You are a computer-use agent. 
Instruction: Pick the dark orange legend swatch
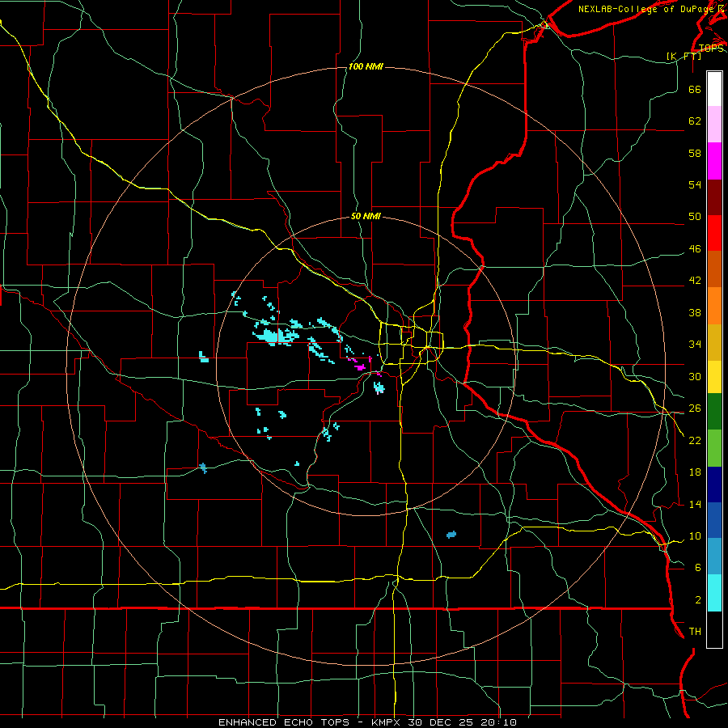tap(714, 269)
